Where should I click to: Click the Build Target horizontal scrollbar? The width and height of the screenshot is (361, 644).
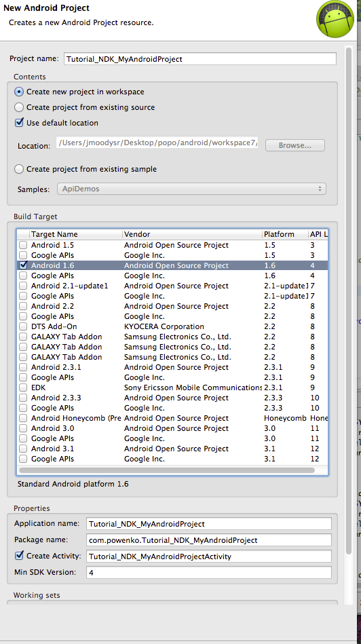click(x=167, y=470)
